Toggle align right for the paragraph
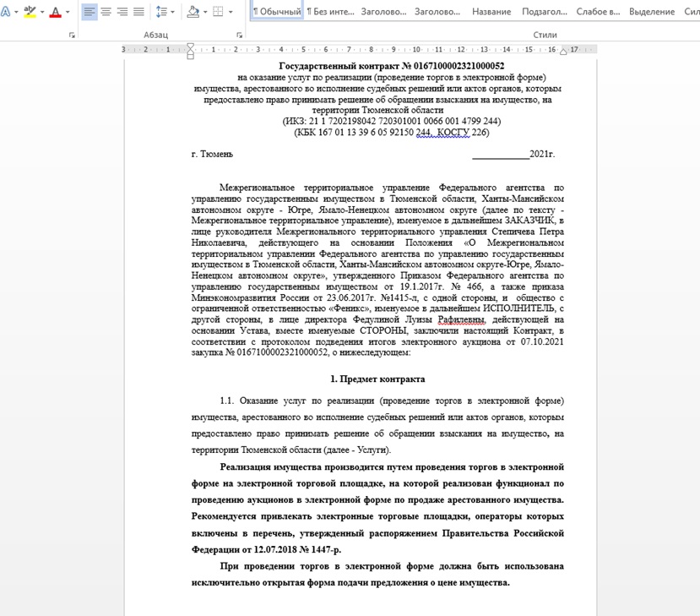 pyautogui.click(x=122, y=12)
